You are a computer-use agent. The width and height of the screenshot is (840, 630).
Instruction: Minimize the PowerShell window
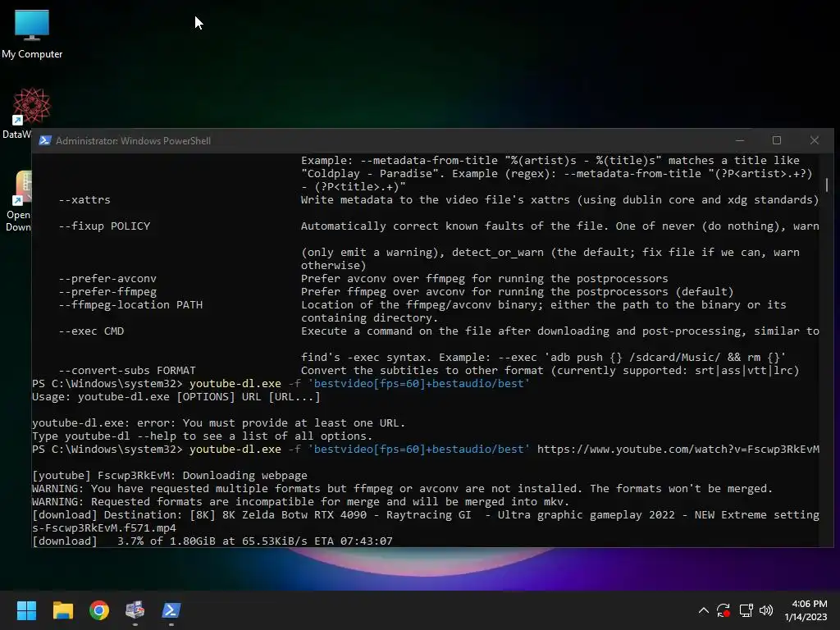(740, 140)
